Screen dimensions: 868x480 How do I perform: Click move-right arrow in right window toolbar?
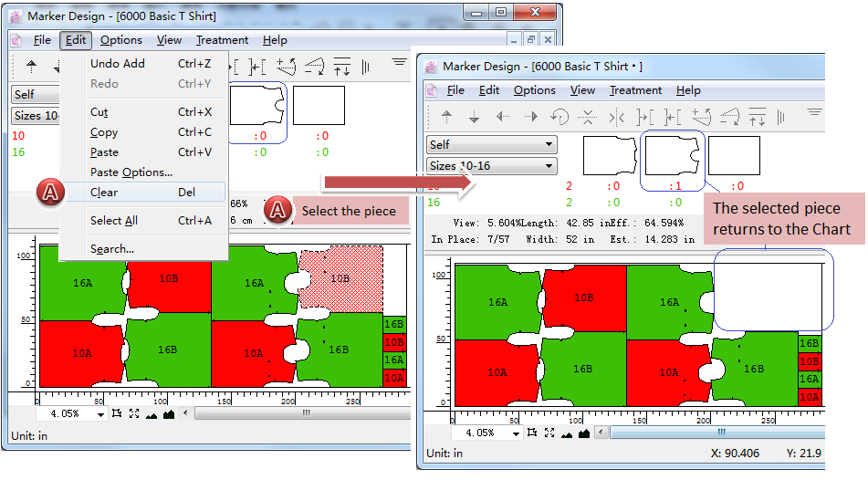[x=531, y=117]
